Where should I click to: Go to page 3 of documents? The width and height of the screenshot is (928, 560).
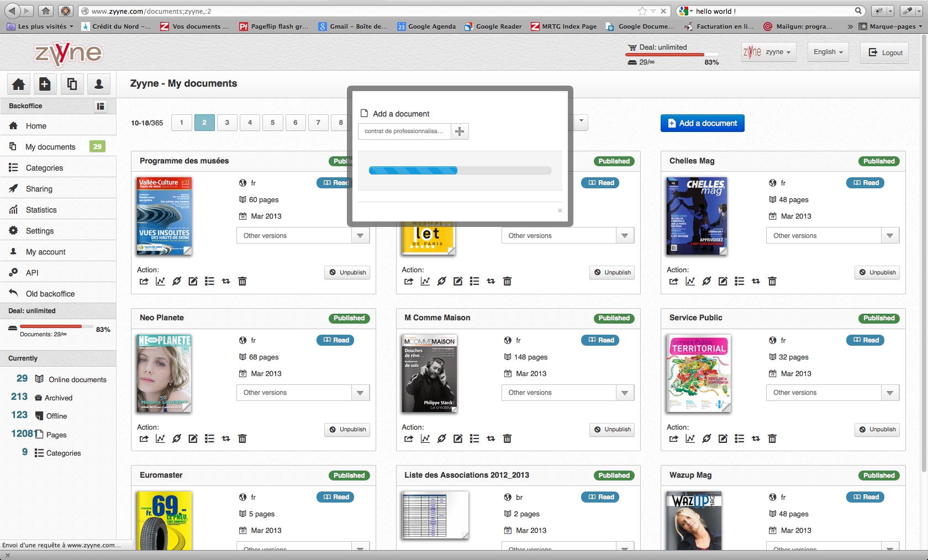pos(227,123)
